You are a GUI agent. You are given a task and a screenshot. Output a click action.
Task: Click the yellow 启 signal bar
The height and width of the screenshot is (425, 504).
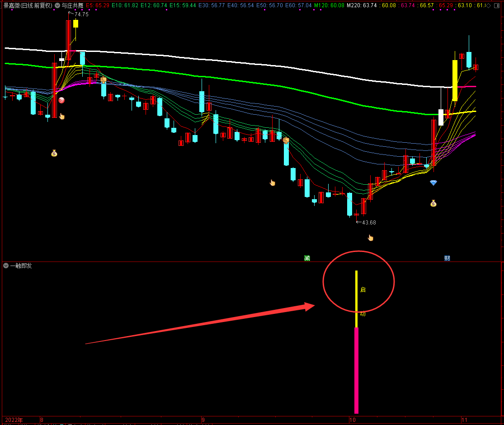pyautogui.click(x=356, y=299)
